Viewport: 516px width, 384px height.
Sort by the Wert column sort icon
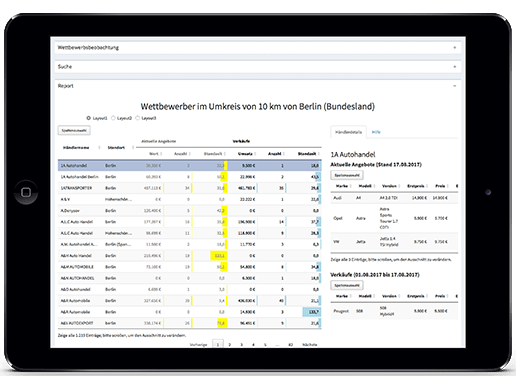161,154
